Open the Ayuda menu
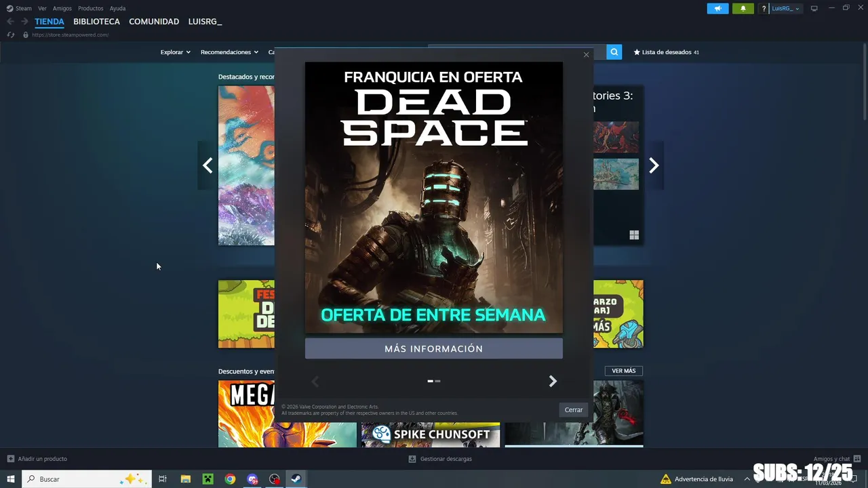This screenshot has height=488, width=868. click(117, 8)
